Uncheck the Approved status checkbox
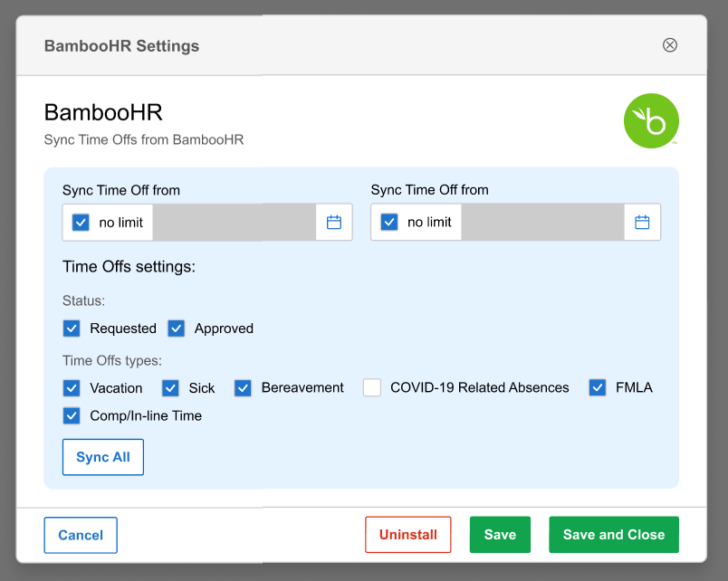This screenshot has width=728, height=581. point(177,329)
